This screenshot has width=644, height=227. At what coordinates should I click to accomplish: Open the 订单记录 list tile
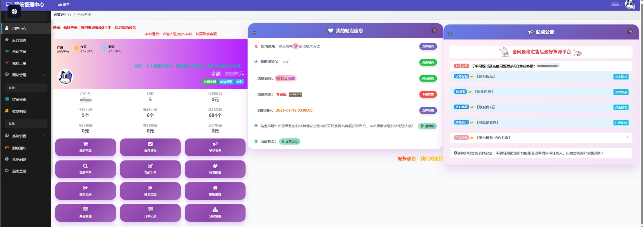click(x=150, y=213)
